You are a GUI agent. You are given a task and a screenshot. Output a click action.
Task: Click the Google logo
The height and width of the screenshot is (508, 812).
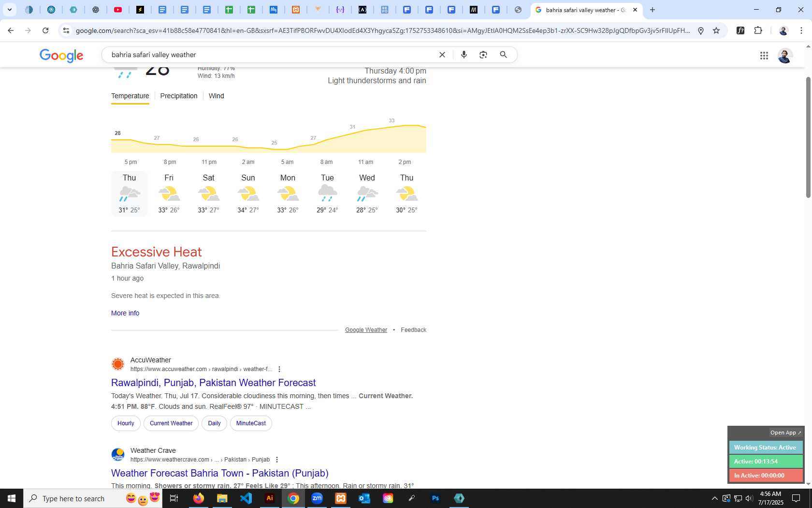[x=61, y=55]
